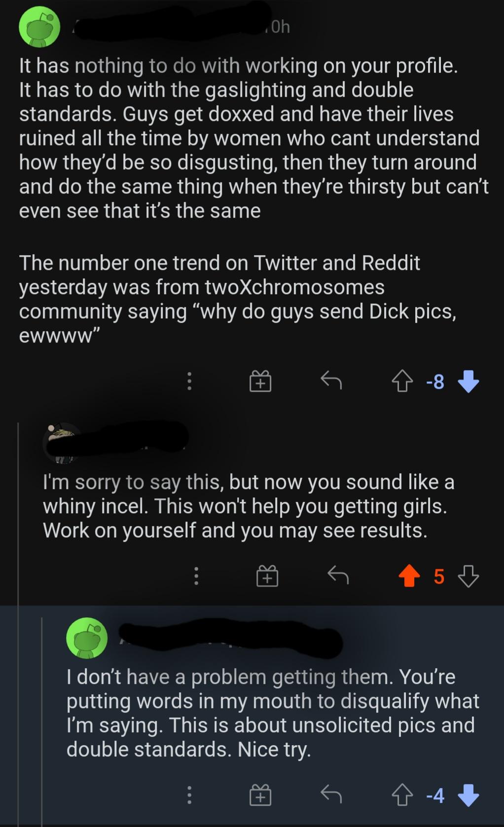The width and height of the screenshot is (504, 827).
Task: Reply to the 'Nice try' comment
Action: click(x=331, y=794)
